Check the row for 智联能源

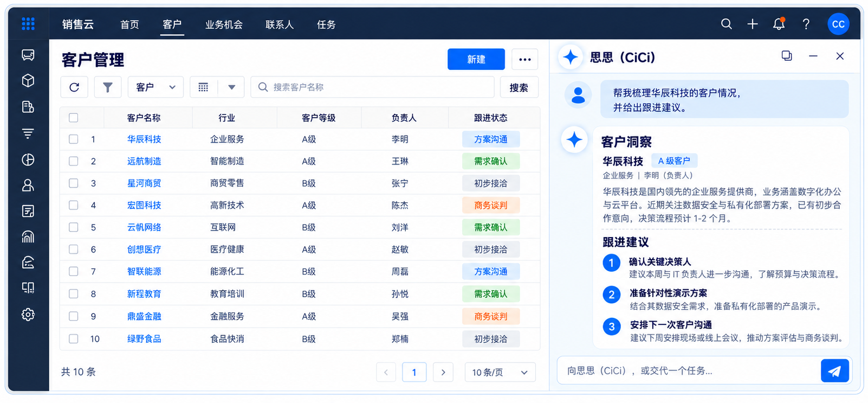pyautogui.click(x=74, y=271)
